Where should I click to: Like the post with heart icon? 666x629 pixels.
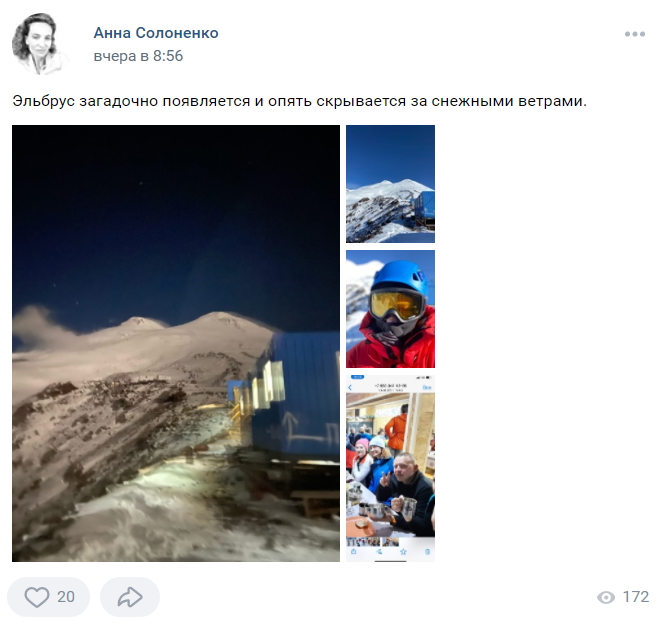click(37, 597)
